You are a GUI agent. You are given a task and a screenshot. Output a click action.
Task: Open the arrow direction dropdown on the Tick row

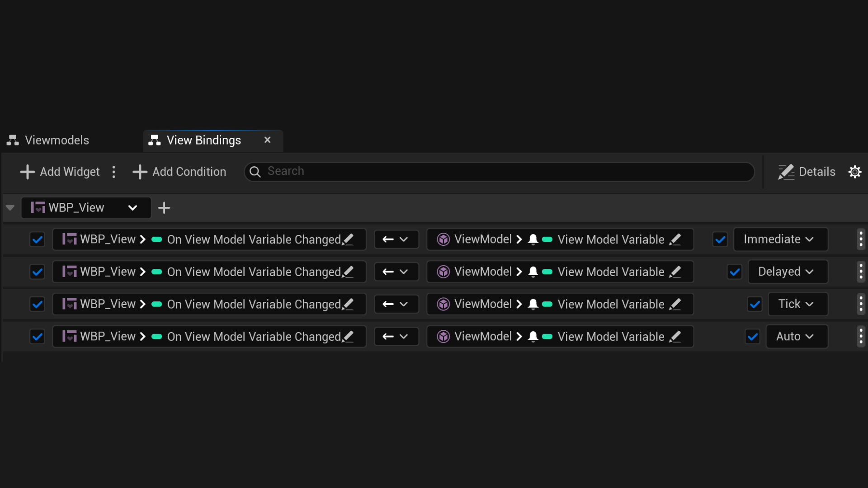(396, 304)
